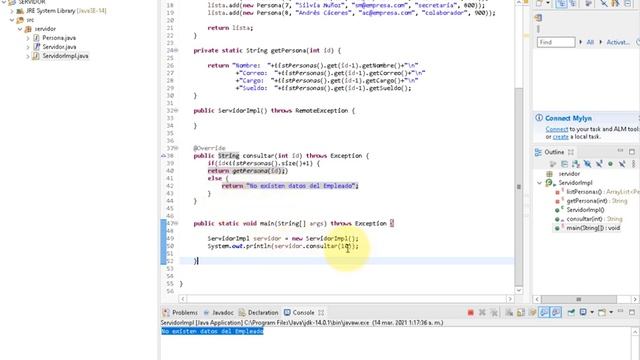Click All filter link in Task List
The image size is (640, 360).
[x=590, y=42]
